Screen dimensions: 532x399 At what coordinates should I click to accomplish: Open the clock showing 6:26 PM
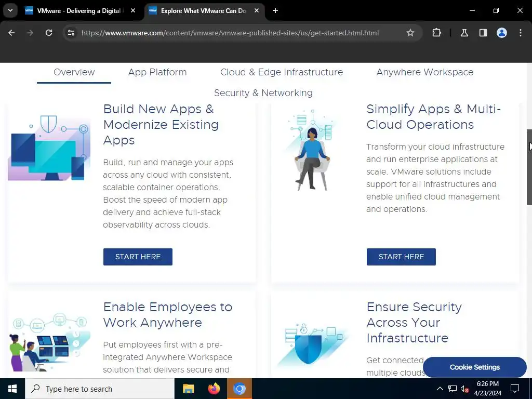(x=487, y=389)
